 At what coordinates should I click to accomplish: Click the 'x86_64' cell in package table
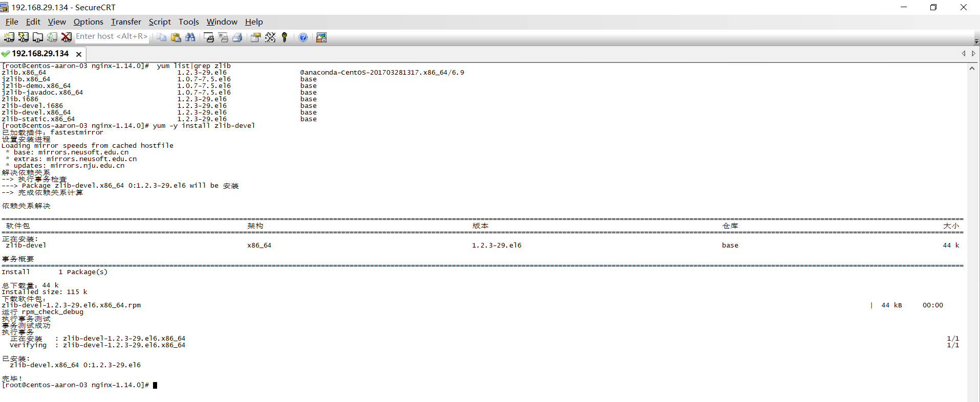point(259,245)
